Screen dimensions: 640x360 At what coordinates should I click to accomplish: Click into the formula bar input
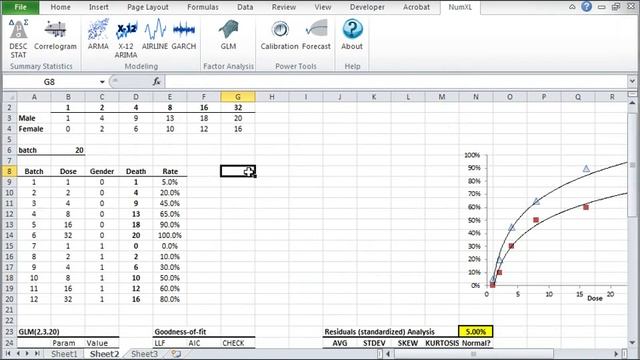tap(396, 82)
